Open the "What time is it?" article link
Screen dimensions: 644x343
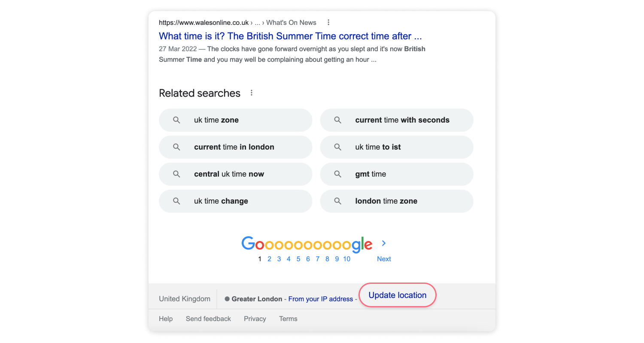pos(290,36)
